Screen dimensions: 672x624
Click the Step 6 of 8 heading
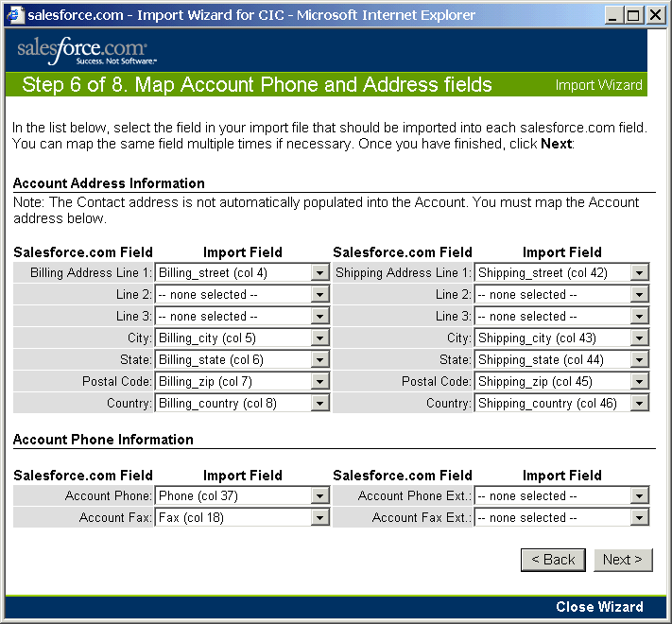coord(257,84)
